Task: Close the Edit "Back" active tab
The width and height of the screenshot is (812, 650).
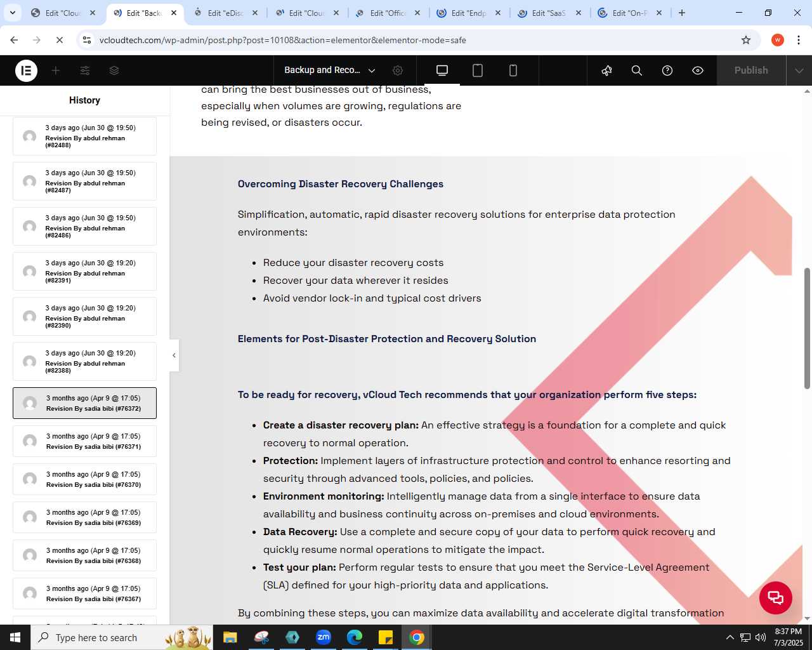Action: point(174,13)
